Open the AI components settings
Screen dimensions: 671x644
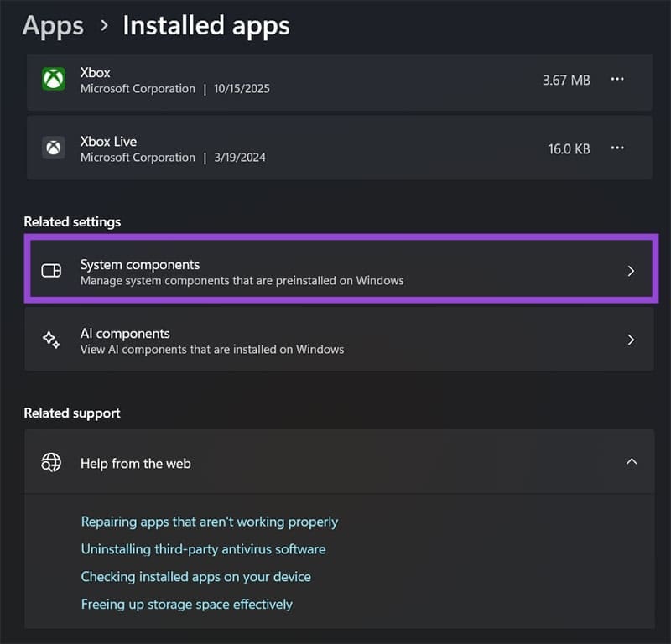pos(335,340)
